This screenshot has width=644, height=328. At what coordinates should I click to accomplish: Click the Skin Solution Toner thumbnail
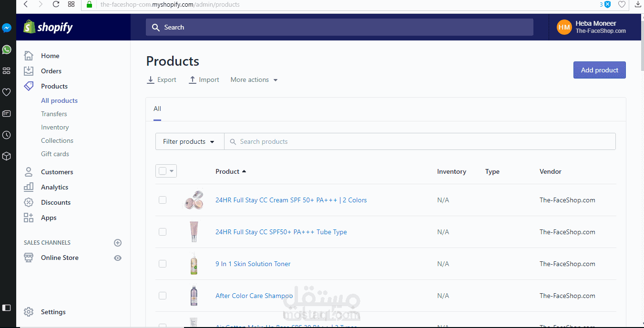point(193,264)
